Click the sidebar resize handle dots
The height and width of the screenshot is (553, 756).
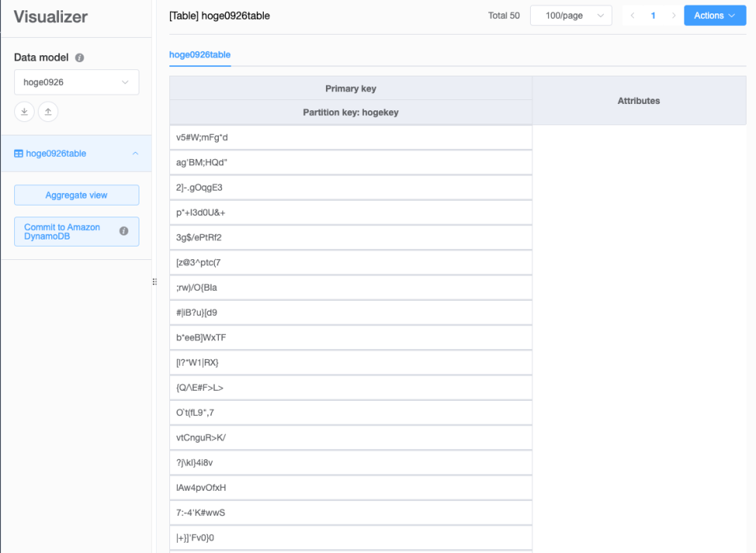pos(154,281)
